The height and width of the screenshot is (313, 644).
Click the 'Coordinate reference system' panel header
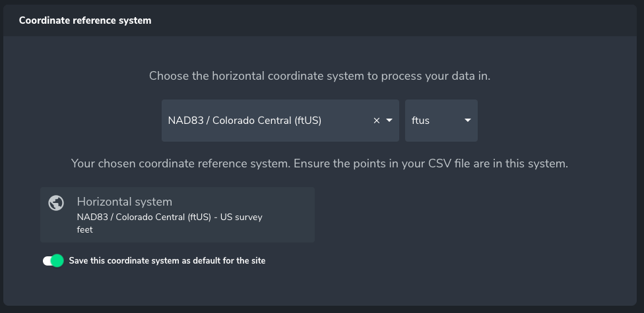(x=85, y=20)
